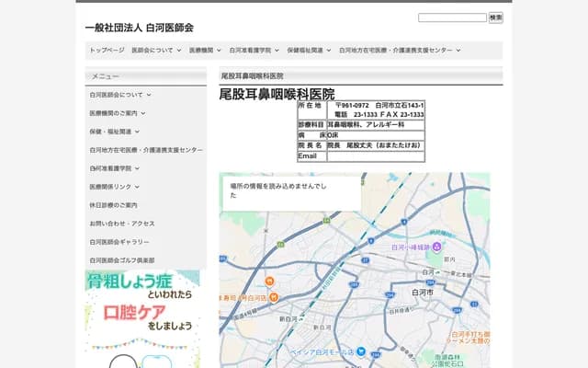
Task: Expand 白河准看護学院 top navigation dropdown
Action: click(254, 51)
